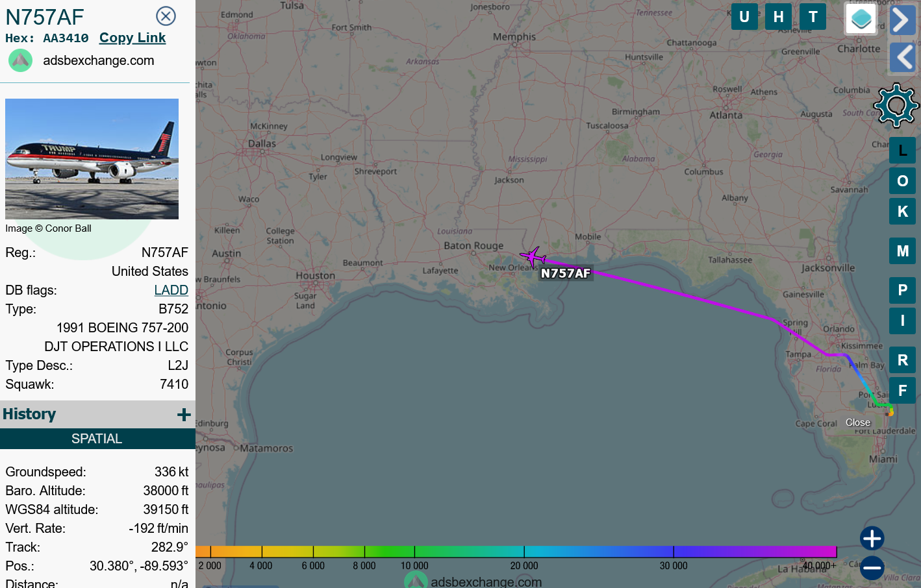Click the Reg. value N757AF

point(165,252)
